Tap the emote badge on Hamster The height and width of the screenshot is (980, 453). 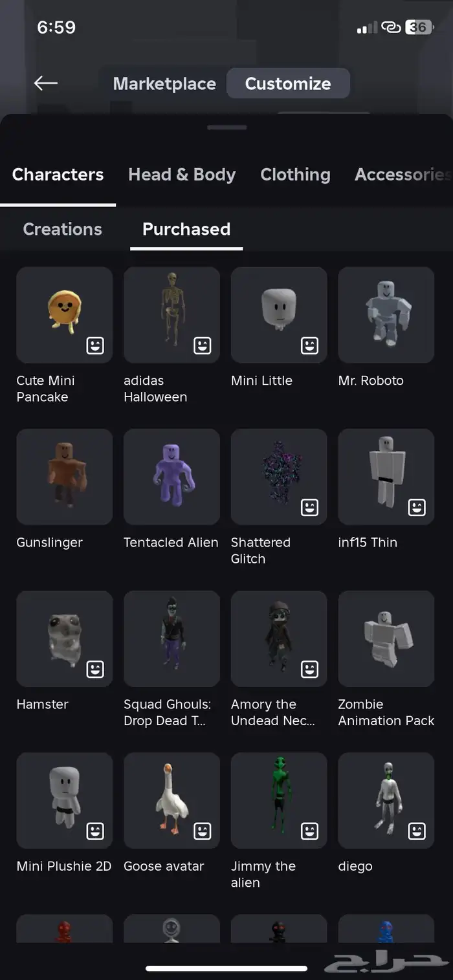(95, 669)
